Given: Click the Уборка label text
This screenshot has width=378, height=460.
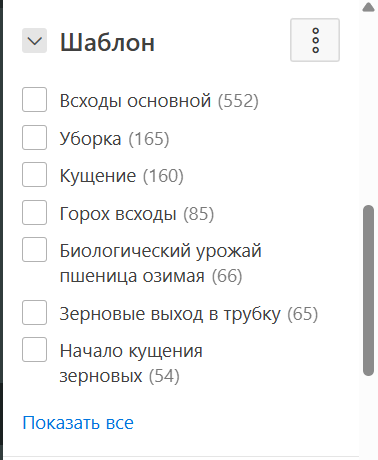Looking at the screenshot, I should 90,139.
